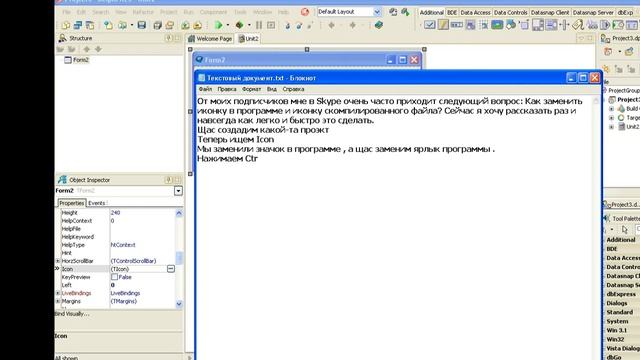Open Notepad's Файл menu
This screenshot has height=360, width=640.
click(x=205, y=89)
